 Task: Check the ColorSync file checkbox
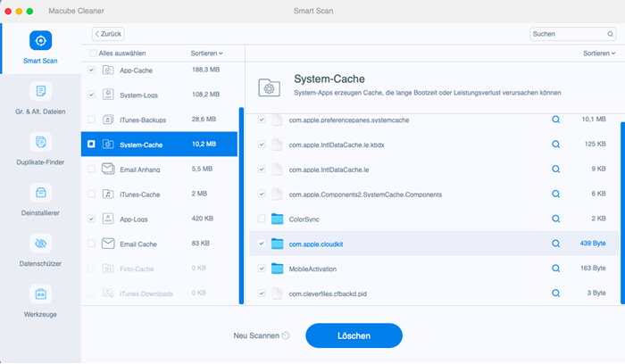(x=262, y=219)
